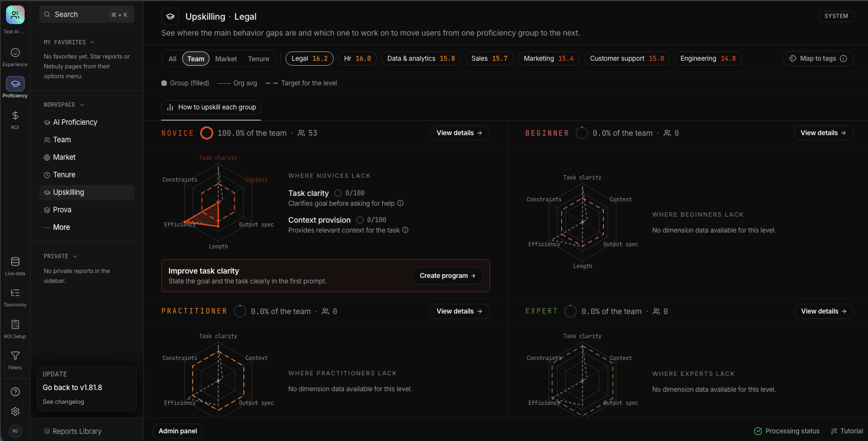
Task: Open the Admin panel button
Action: [178, 431]
